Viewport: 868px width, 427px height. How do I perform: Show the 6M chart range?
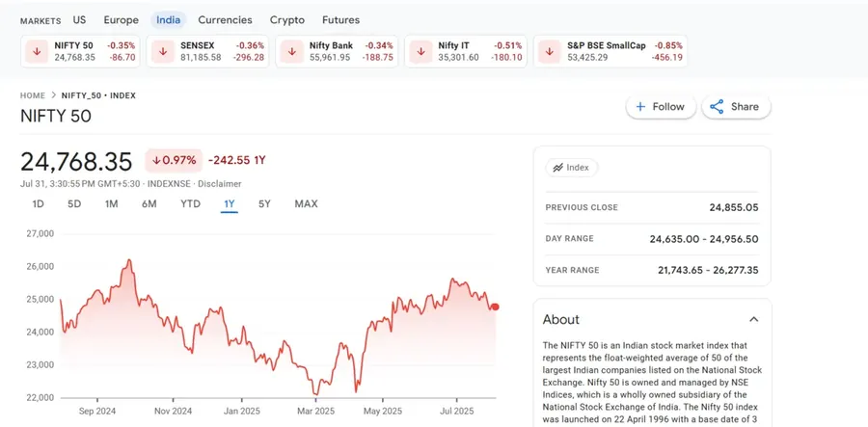coord(149,204)
